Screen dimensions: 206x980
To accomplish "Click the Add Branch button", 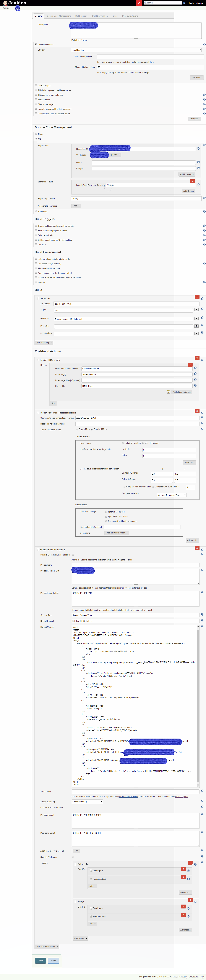I will pyautogui.click(x=188, y=191).
